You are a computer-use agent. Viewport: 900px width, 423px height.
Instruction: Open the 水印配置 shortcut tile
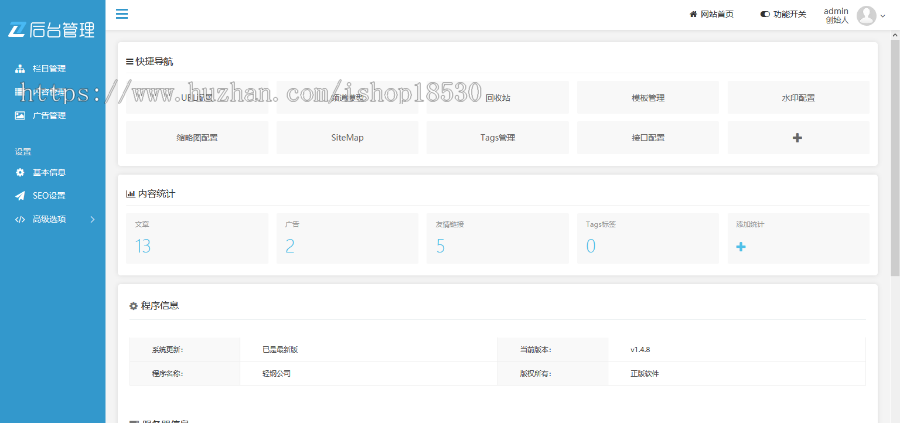coord(798,98)
